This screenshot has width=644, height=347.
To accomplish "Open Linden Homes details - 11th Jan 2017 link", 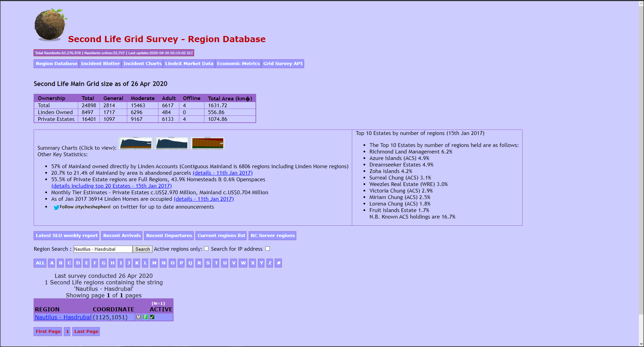I will pos(204,199).
